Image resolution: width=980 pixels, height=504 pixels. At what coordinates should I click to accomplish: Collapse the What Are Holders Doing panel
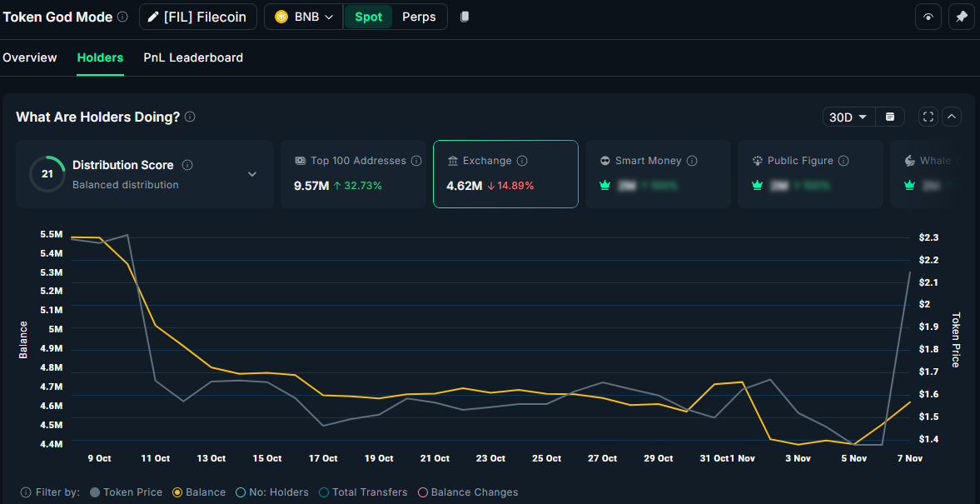pyautogui.click(x=951, y=117)
